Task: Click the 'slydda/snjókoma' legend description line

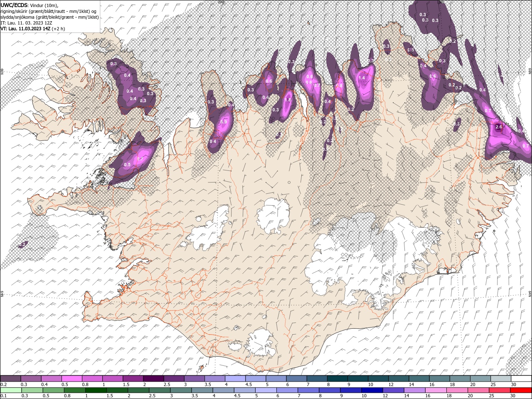Action: [50, 17]
